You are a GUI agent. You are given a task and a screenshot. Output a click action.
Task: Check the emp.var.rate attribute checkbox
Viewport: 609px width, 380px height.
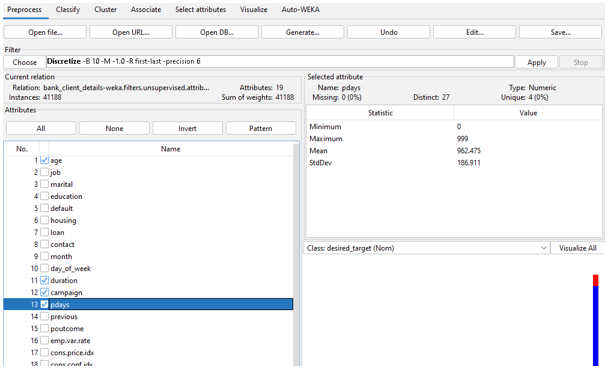point(44,340)
